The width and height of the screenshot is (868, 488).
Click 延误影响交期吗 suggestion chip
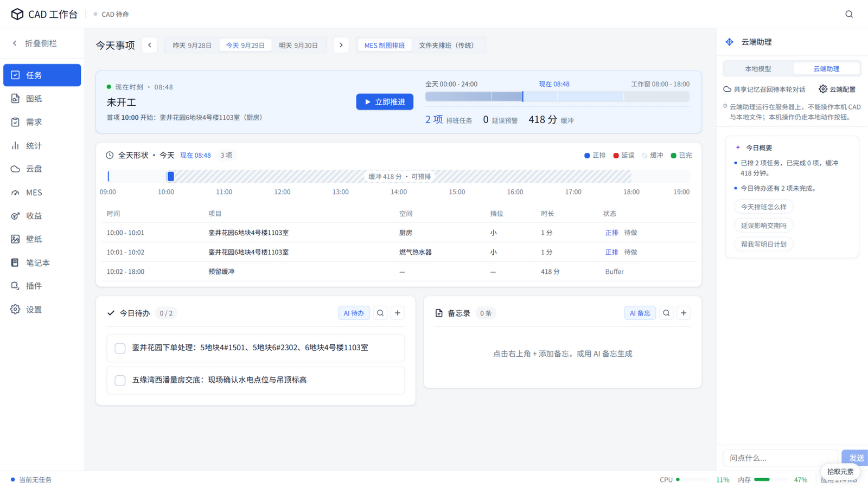764,226
